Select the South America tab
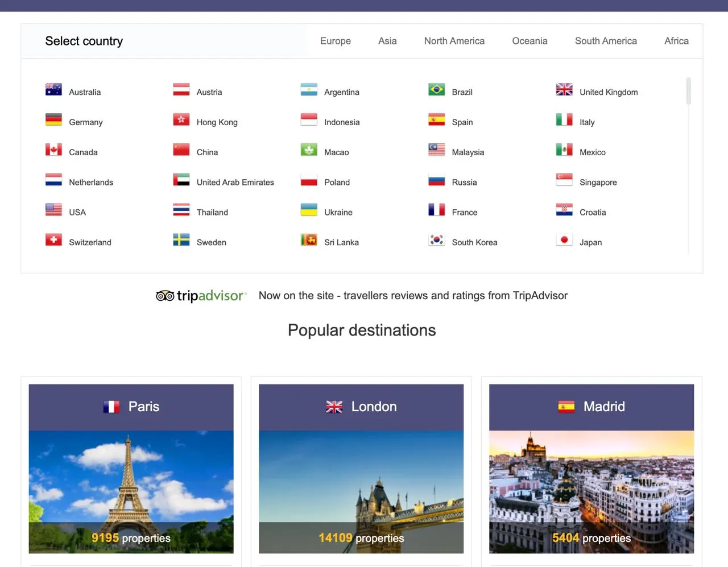This screenshot has width=728, height=567. (x=606, y=41)
